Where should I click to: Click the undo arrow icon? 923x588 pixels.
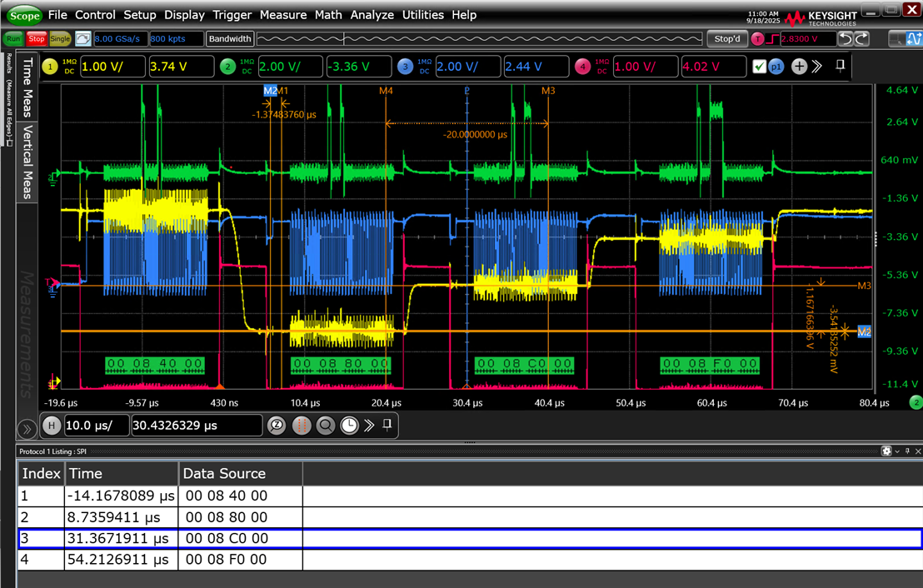point(846,39)
